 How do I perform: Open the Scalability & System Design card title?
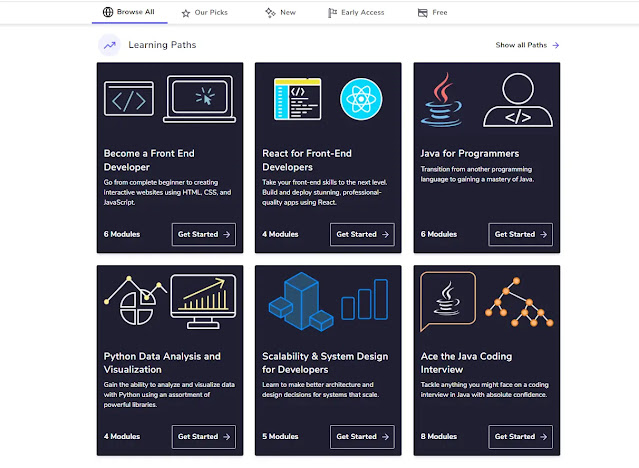pos(325,362)
